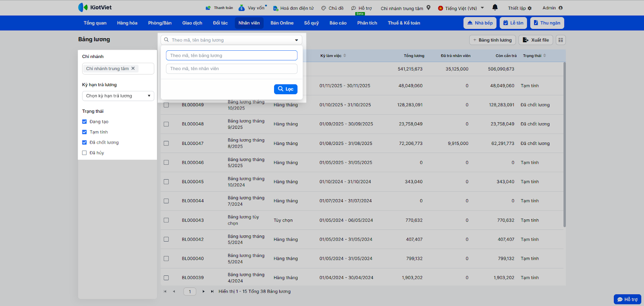Open the Vay vốn money bag
This screenshot has width=644, height=306.
pyautogui.click(x=242, y=8)
